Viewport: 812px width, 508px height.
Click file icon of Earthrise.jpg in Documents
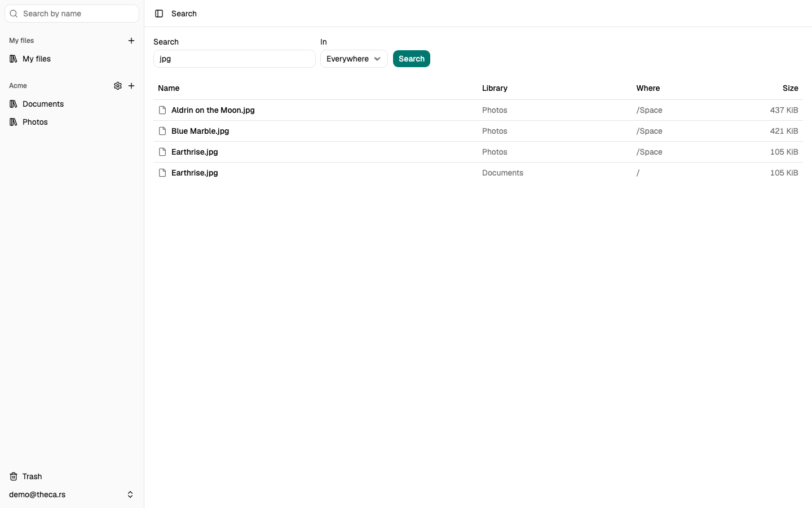[162, 173]
